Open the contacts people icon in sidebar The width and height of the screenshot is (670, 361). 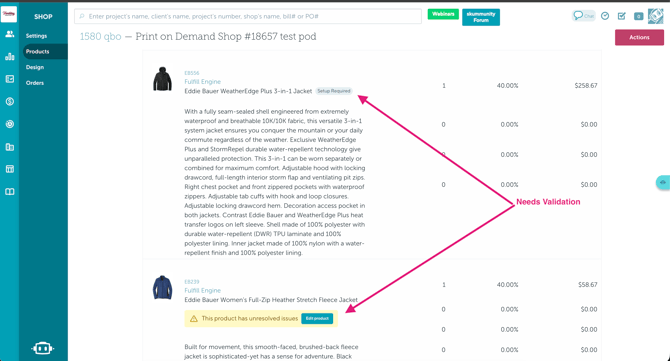pos(9,34)
